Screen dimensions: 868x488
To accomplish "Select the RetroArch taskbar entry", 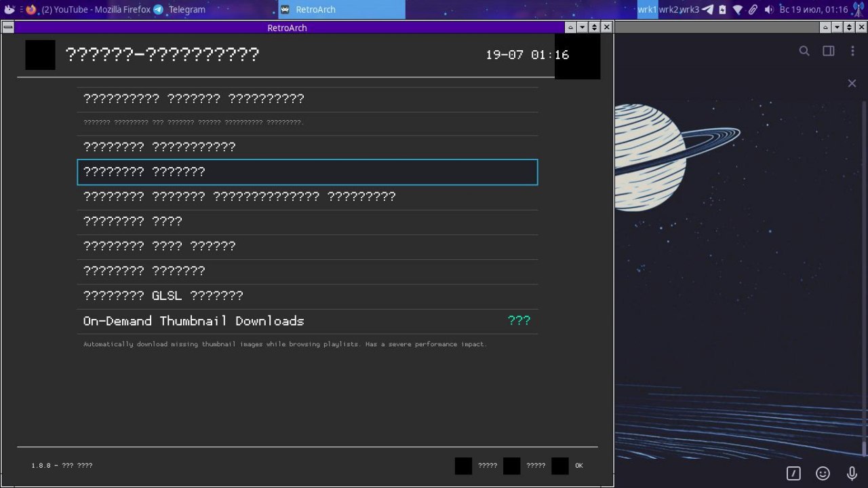I will (x=341, y=10).
